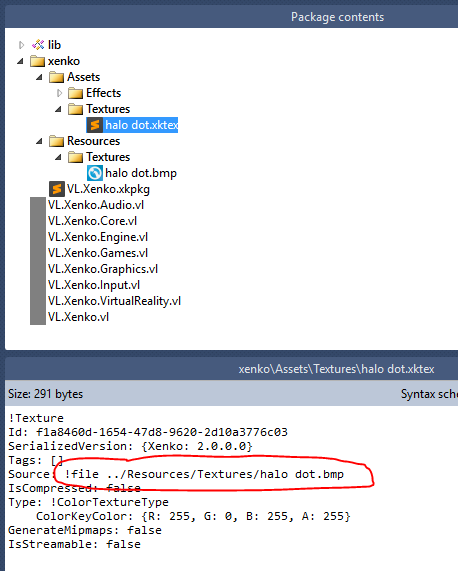Click the Id: f1a8460d line
Screen dimensions: 458x571
point(148,432)
